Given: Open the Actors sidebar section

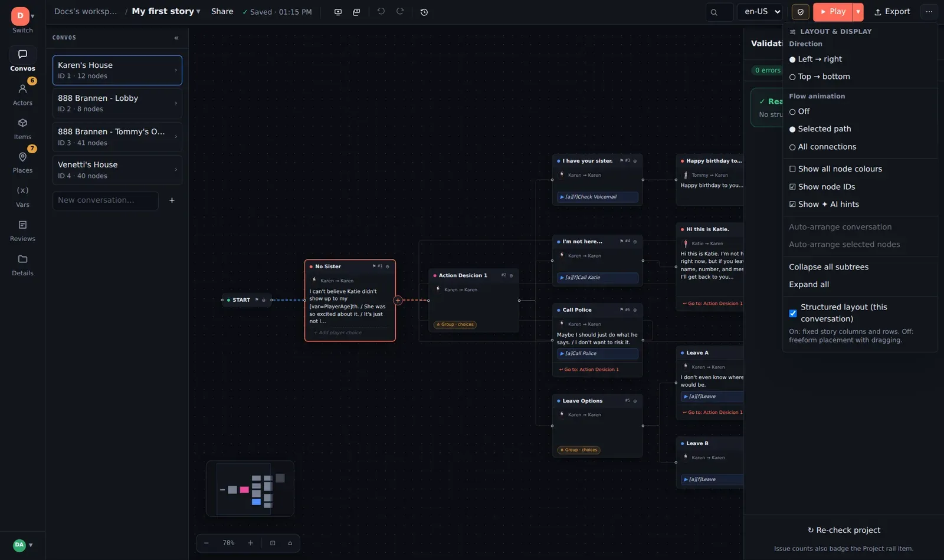Looking at the screenshot, I should click(x=22, y=94).
